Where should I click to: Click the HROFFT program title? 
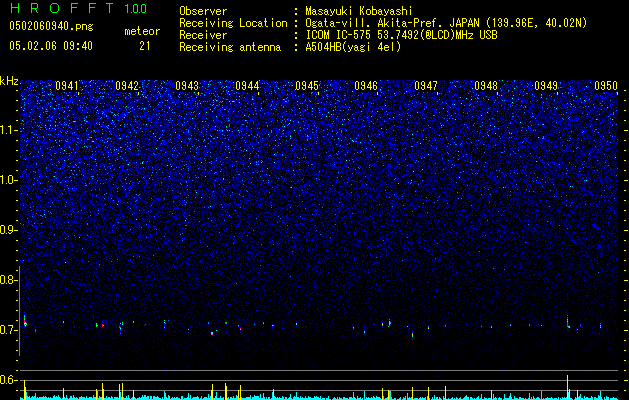[62, 8]
